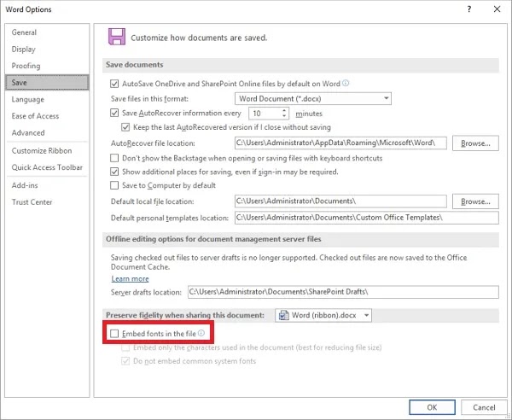
Task: Open Advanced options category
Action: click(x=47, y=132)
